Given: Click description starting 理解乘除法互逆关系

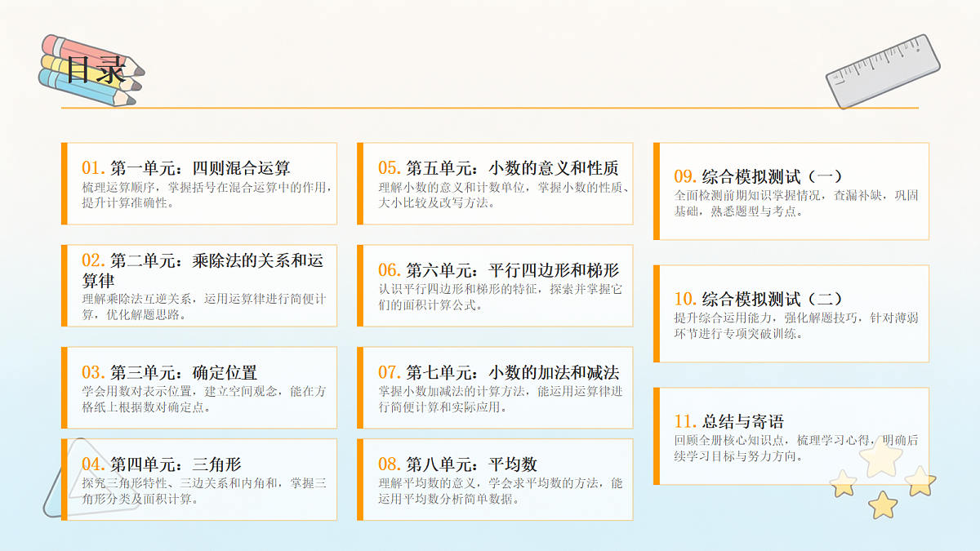Looking at the screenshot, I should pos(204,307).
